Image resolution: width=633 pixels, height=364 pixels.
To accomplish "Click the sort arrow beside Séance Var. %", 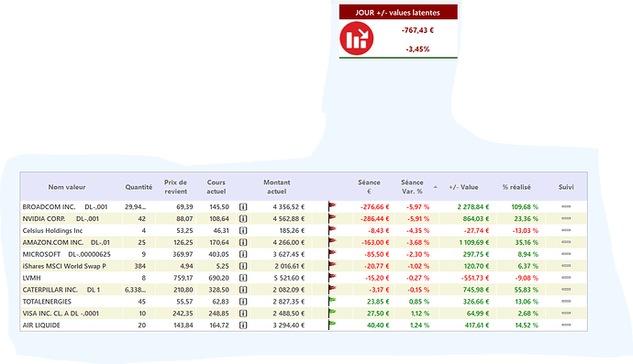I will pos(435,187).
